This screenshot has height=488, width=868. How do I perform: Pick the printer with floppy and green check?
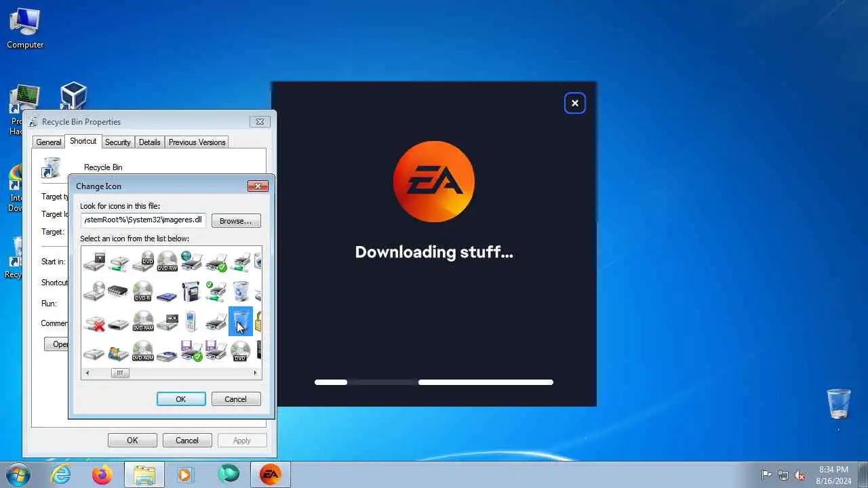click(x=192, y=352)
